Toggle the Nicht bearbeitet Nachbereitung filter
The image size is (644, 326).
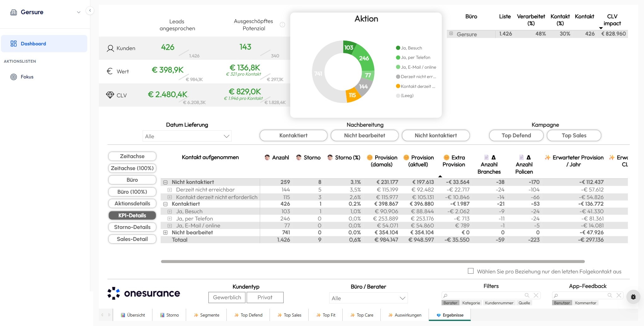[x=364, y=135]
